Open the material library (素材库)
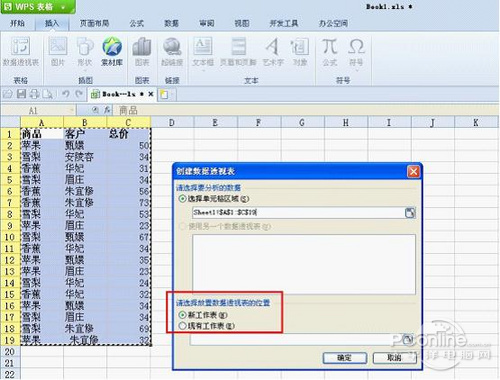 112,51
